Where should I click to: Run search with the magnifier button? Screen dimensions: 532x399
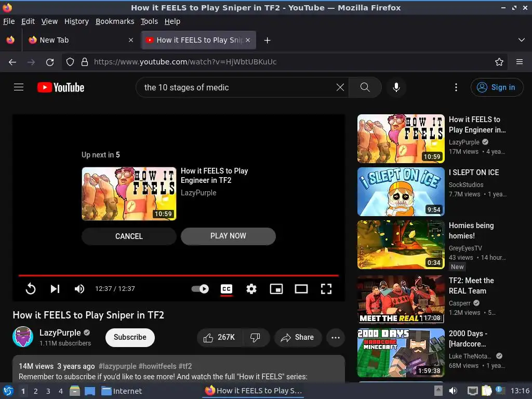coord(365,87)
